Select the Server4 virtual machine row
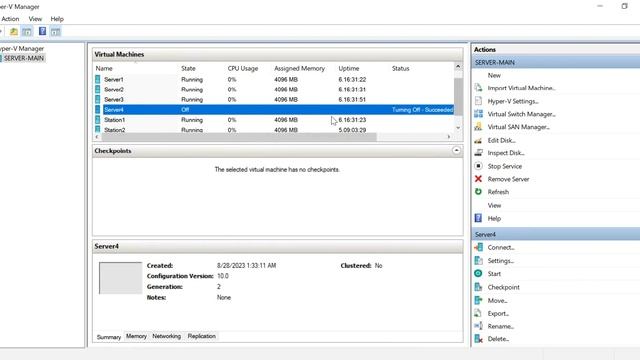 tap(274, 109)
